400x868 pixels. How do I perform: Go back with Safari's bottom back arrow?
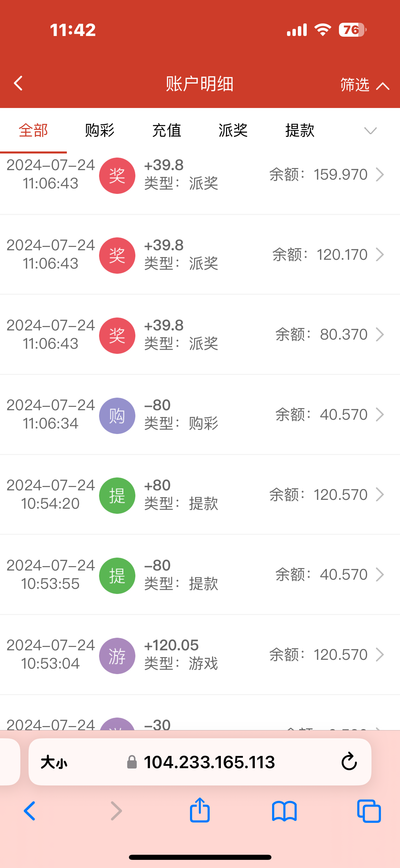(30, 811)
